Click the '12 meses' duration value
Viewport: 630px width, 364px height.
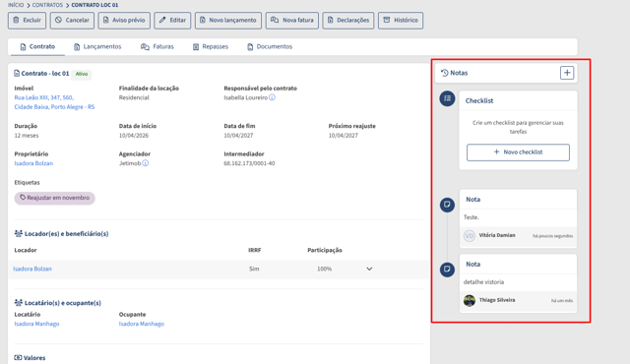coord(27,135)
